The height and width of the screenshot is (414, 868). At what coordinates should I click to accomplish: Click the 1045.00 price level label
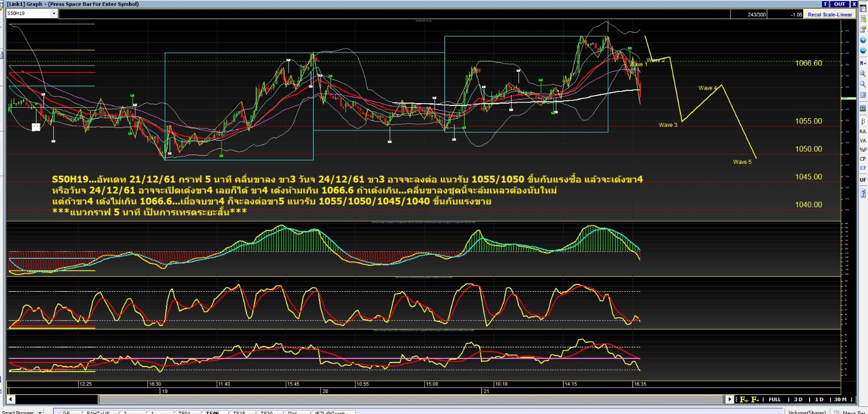(x=809, y=177)
